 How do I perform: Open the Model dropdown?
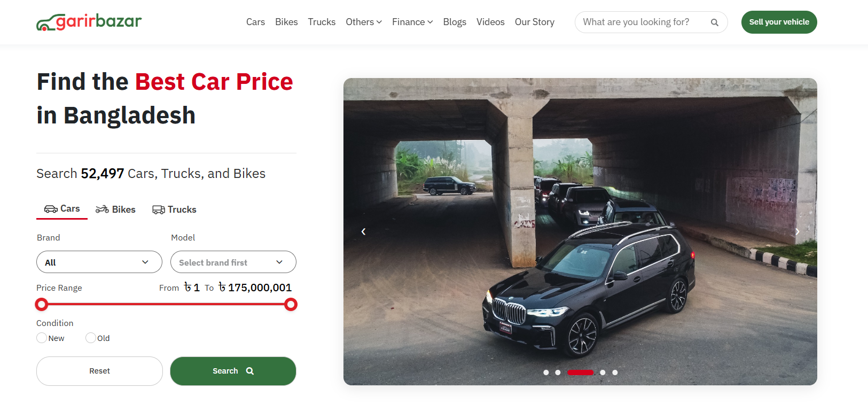pyautogui.click(x=233, y=262)
